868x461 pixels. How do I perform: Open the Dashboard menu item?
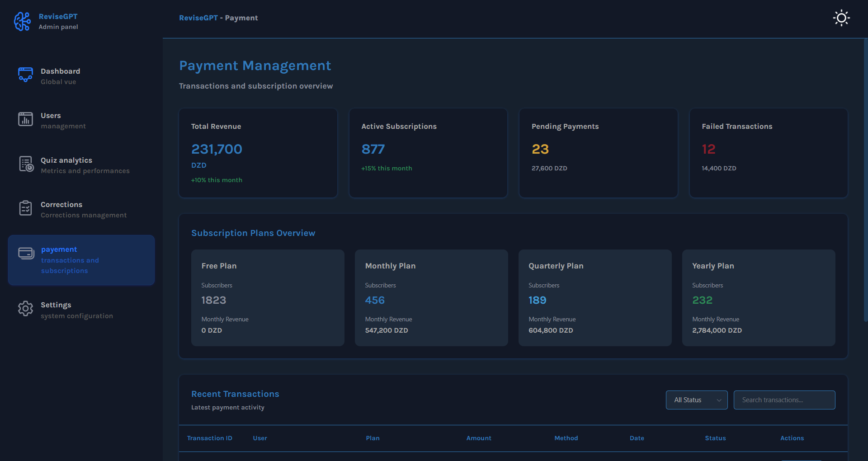tap(81, 76)
